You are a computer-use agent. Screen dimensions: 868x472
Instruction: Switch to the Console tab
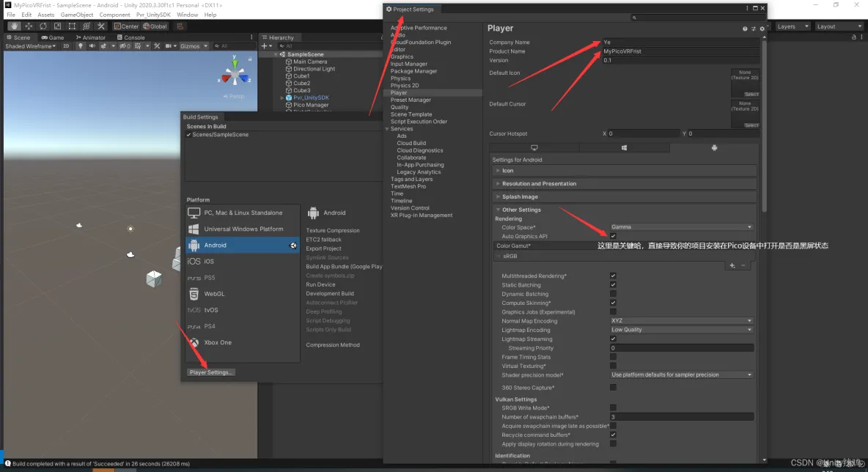pyautogui.click(x=130, y=37)
